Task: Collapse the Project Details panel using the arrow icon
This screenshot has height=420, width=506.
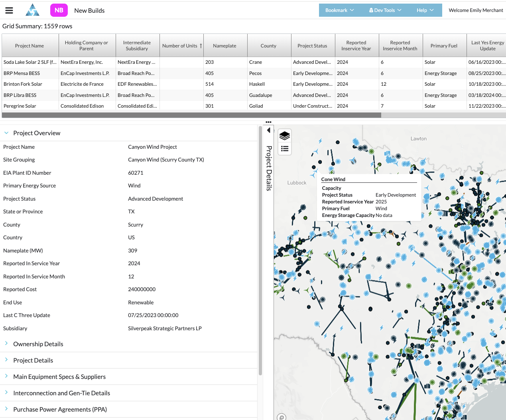Action: pos(268,130)
